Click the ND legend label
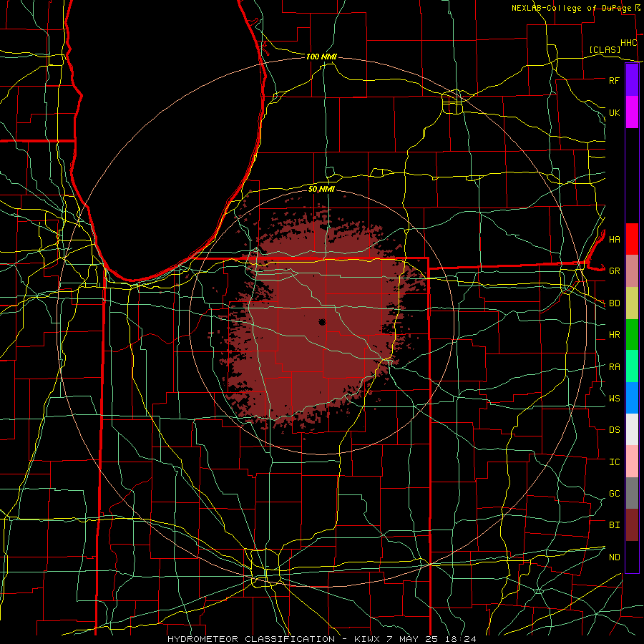The width and height of the screenshot is (644, 644). coord(614,557)
